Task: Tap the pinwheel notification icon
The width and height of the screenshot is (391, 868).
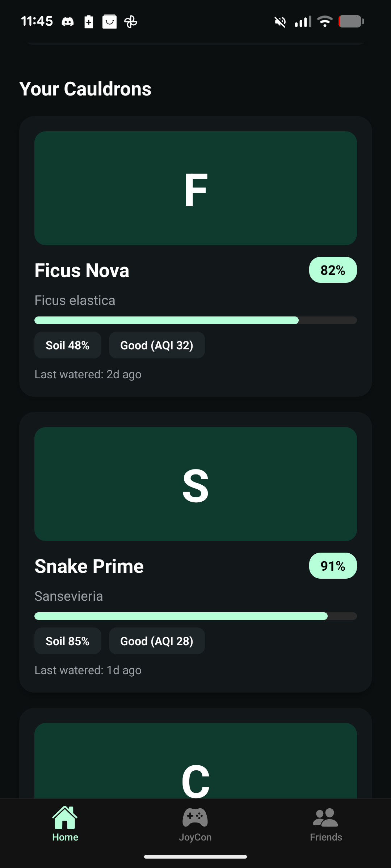Action: point(131,22)
